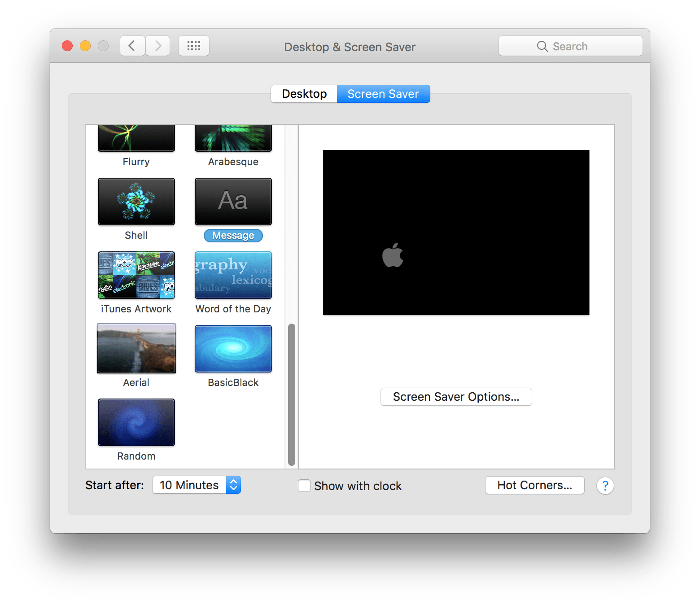
Task: Choose the Aerial screen saver
Action: [x=136, y=349]
